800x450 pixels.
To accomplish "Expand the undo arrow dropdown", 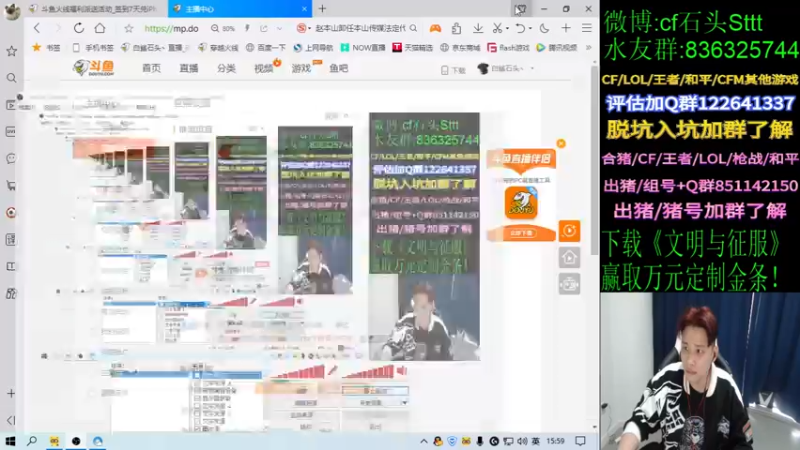I will point(530,29).
